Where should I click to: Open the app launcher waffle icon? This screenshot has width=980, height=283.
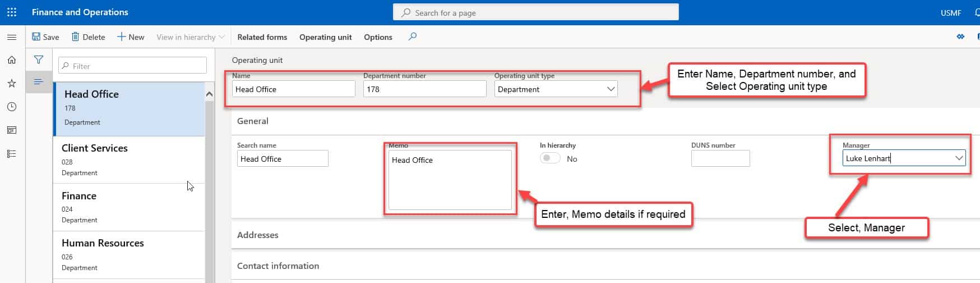click(x=12, y=12)
